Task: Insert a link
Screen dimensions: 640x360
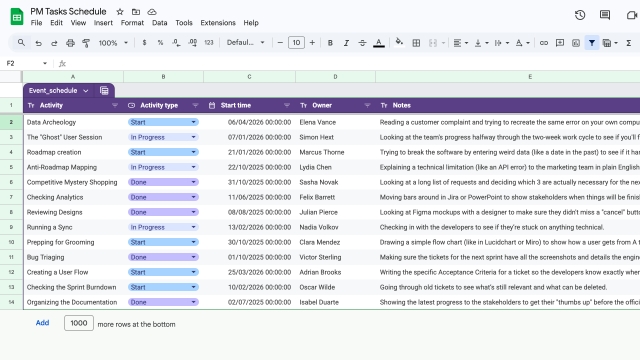Action: click(544, 43)
